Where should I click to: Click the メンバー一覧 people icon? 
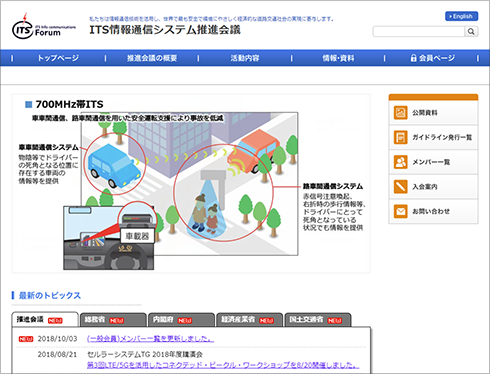click(400, 162)
